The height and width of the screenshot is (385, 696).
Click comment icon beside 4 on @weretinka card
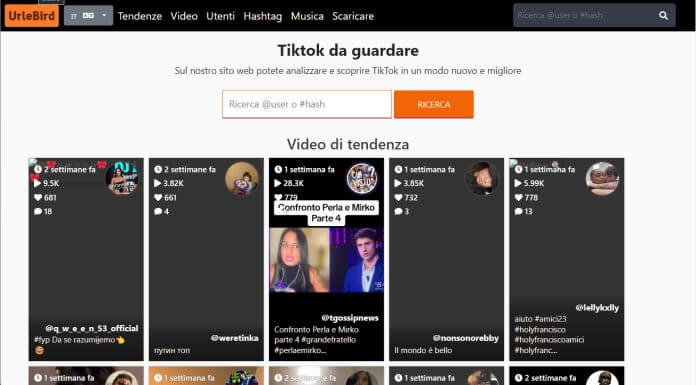click(x=158, y=211)
